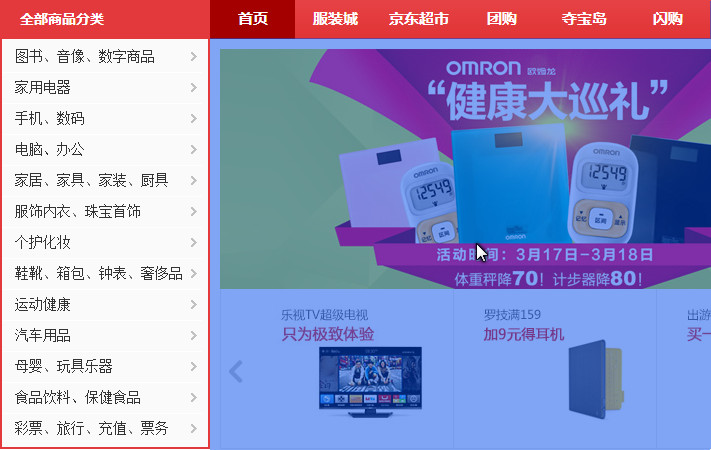Open 家居、家具、家装、厨具 category
The width and height of the screenshot is (711, 450).
click(x=92, y=180)
